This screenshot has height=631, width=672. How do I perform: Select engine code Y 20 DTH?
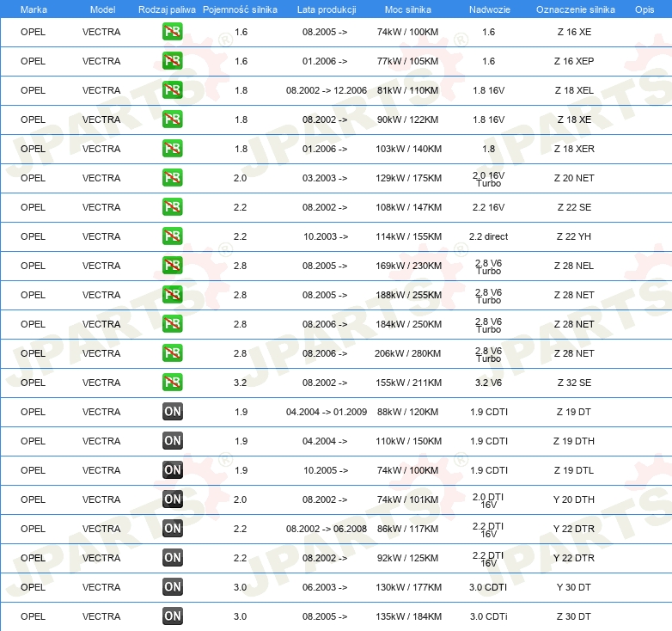coord(574,499)
